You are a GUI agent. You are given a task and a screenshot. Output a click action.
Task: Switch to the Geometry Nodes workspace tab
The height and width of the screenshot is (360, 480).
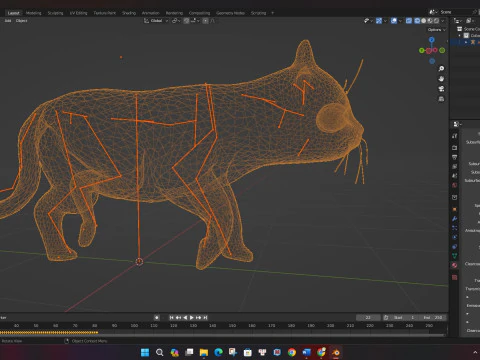pos(230,13)
